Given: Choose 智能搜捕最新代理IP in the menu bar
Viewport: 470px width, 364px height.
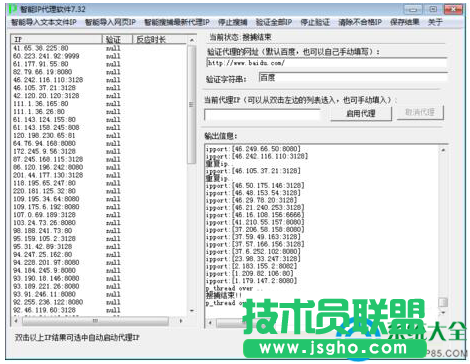Looking at the screenshot, I should pyautogui.click(x=177, y=22).
